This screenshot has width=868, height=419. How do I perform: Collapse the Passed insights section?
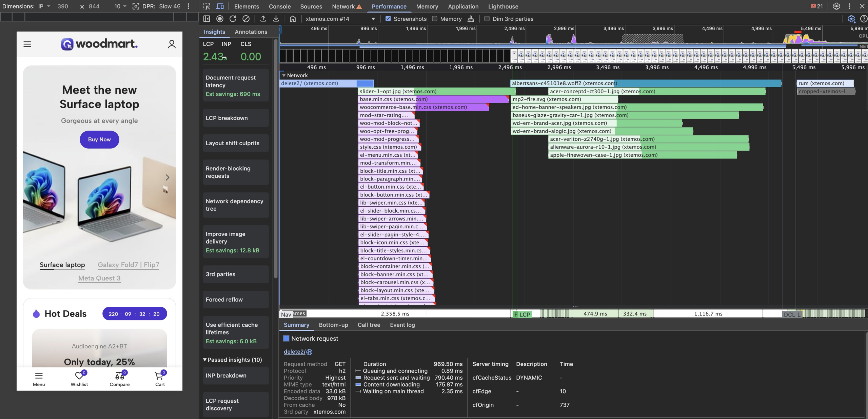205,360
